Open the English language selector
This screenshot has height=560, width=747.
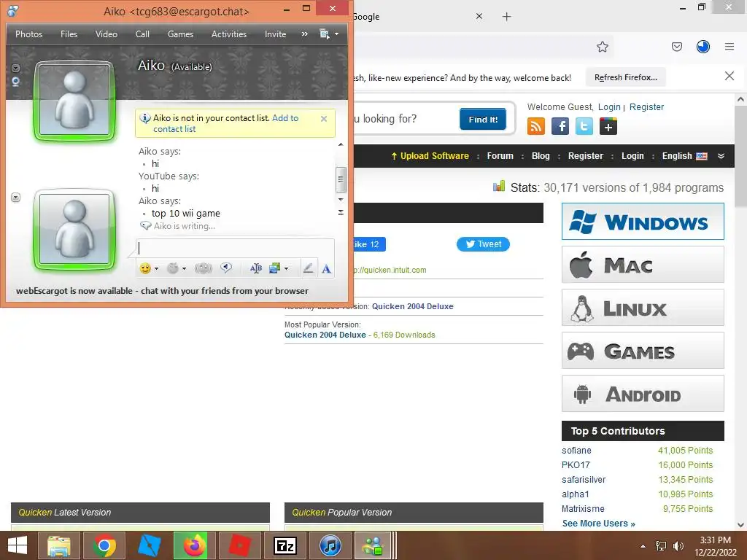point(684,156)
